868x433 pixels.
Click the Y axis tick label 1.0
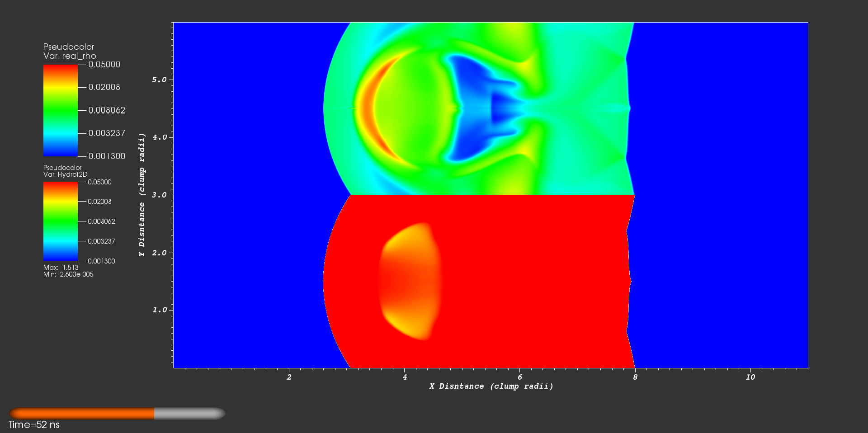[159, 310]
